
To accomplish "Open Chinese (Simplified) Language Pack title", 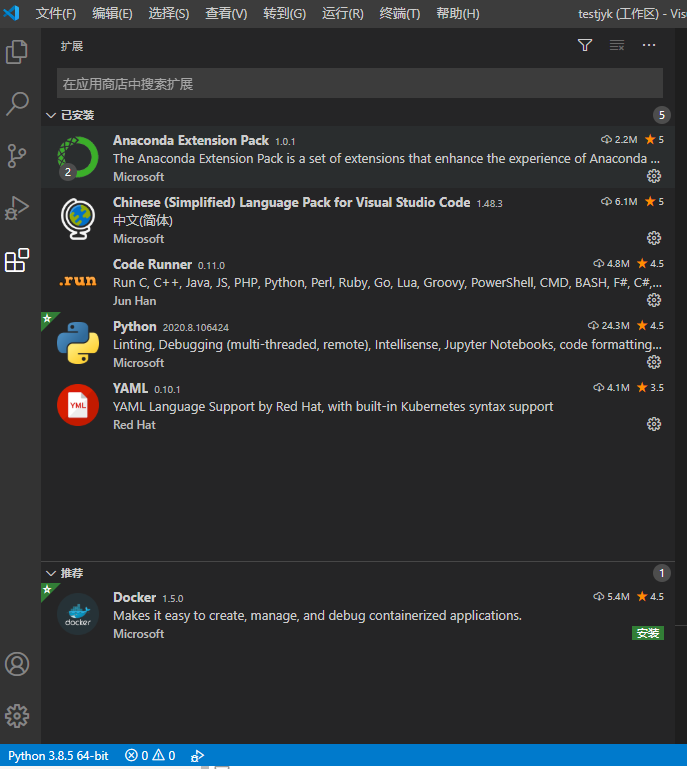I will tap(291, 203).
